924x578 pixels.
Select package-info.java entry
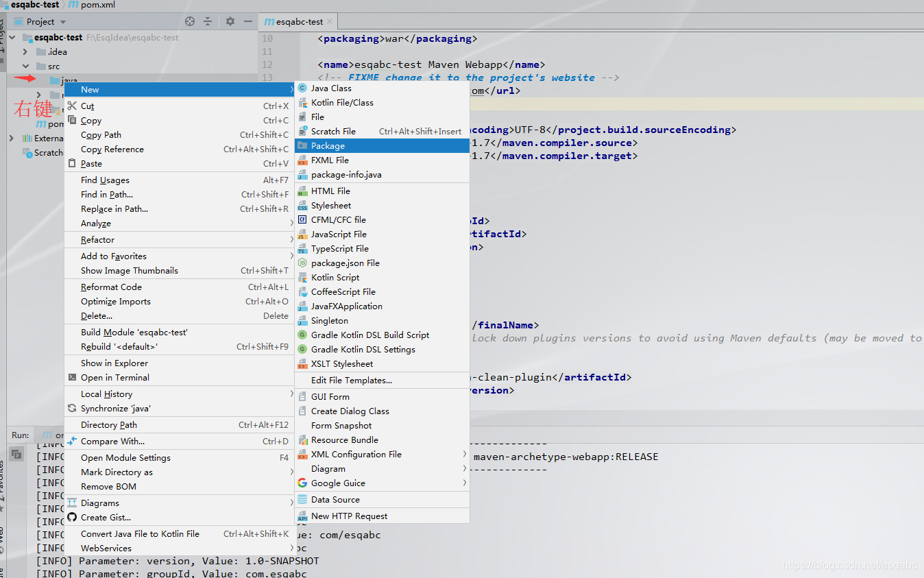382,175
